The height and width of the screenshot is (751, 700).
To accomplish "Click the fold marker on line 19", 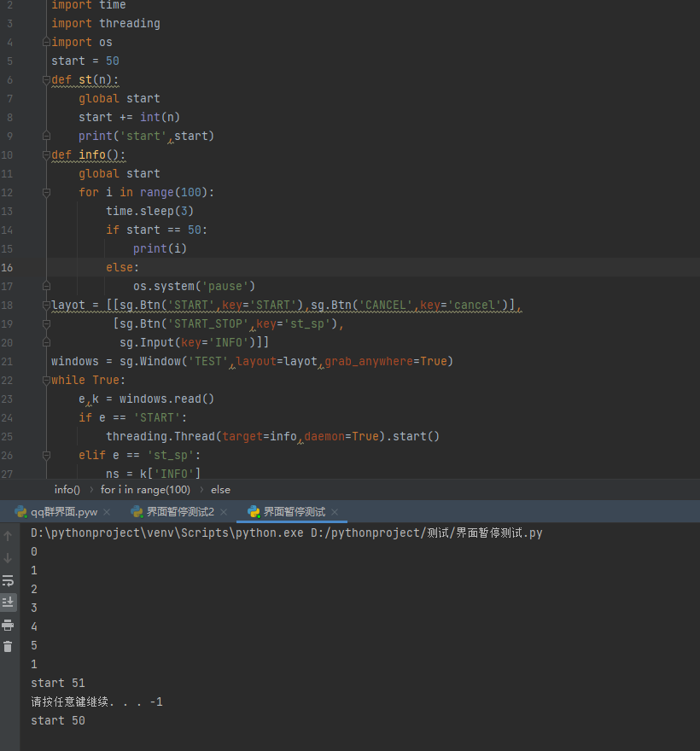I will pyautogui.click(x=46, y=323).
